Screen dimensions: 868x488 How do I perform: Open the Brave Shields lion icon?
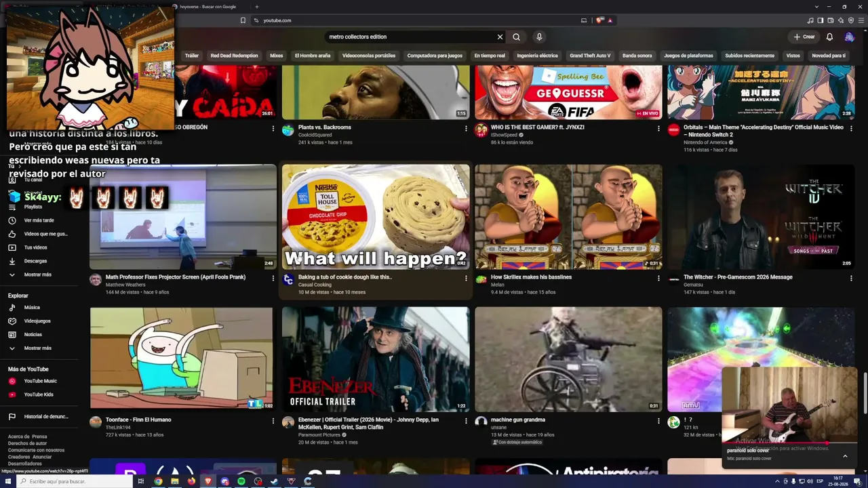point(599,20)
